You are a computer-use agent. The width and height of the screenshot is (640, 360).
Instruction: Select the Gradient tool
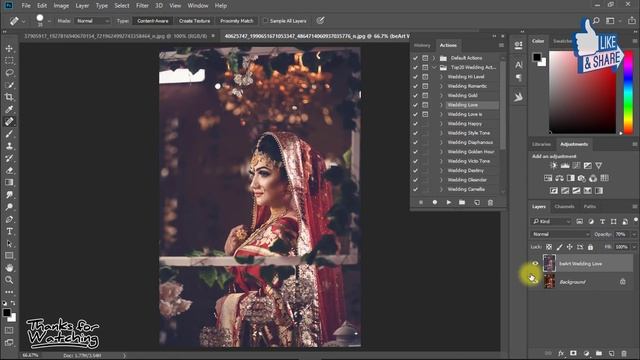tap(9, 182)
